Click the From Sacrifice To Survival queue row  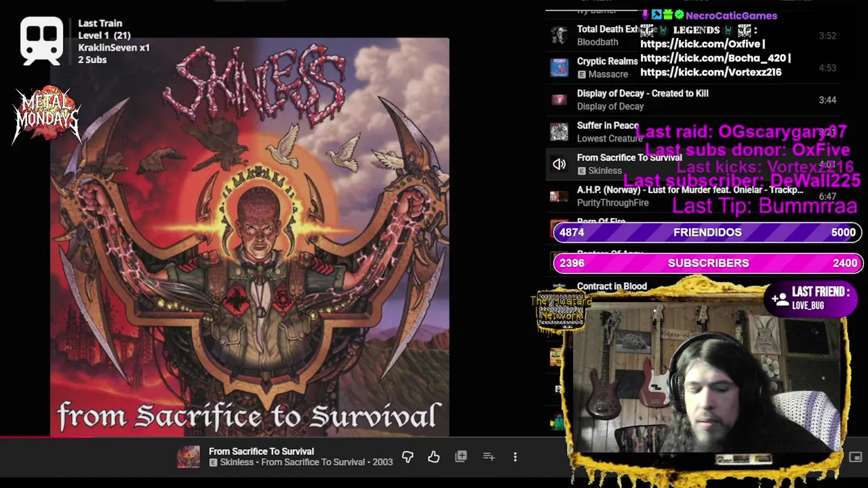(693, 164)
